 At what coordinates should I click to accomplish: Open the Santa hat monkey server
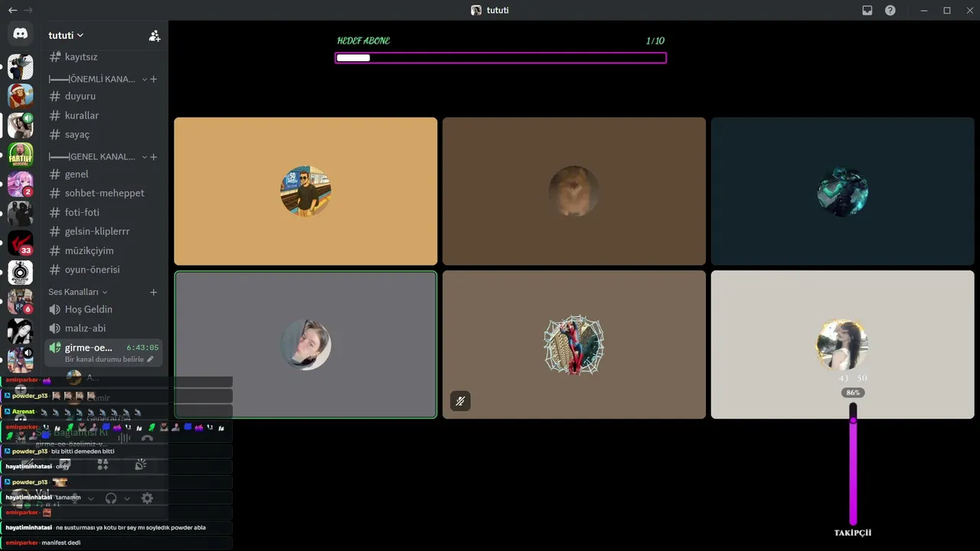click(x=21, y=96)
